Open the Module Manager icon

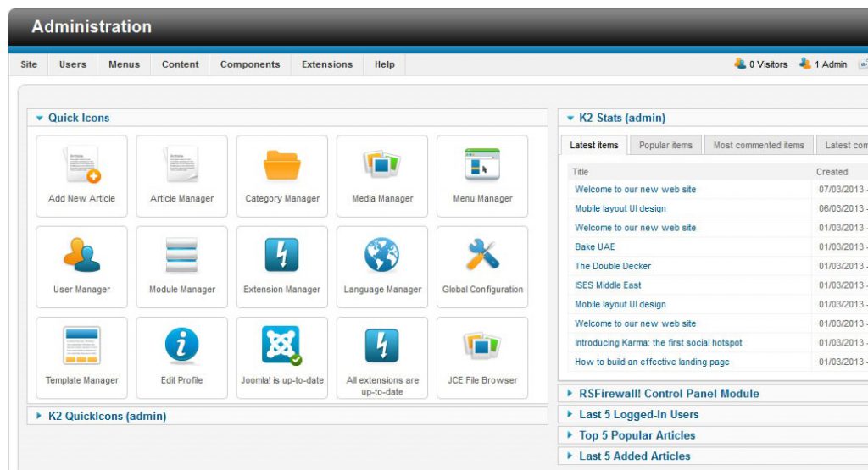click(x=181, y=267)
